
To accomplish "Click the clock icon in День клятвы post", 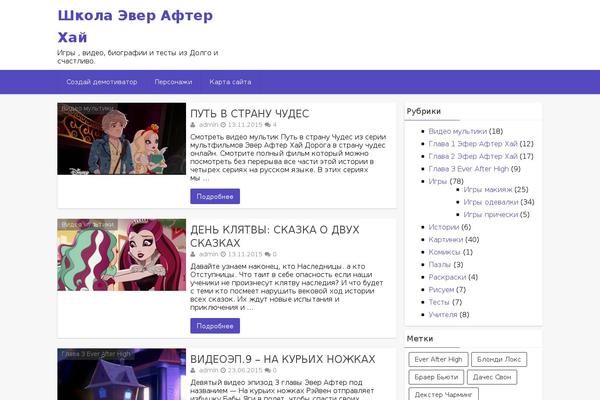I will [x=223, y=254].
